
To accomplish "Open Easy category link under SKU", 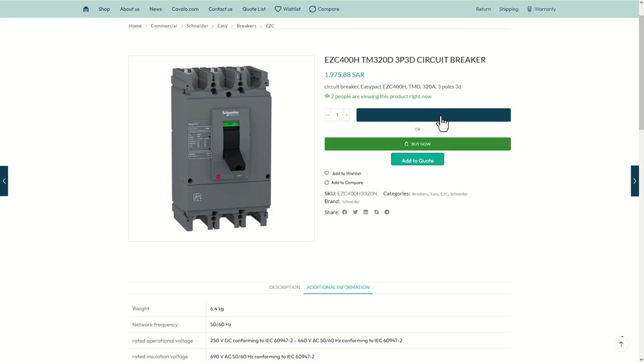I will point(434,194).
